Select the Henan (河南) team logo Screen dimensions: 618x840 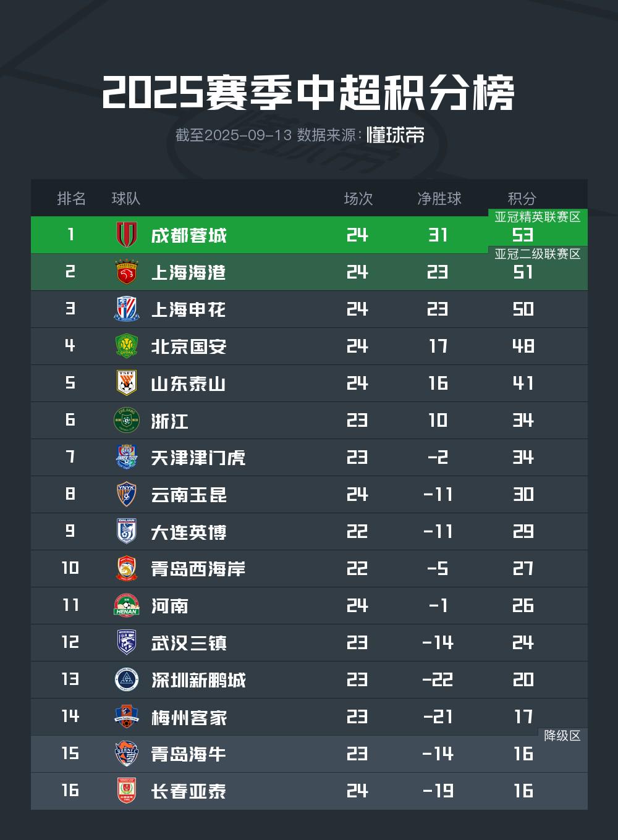click(127, 605)
